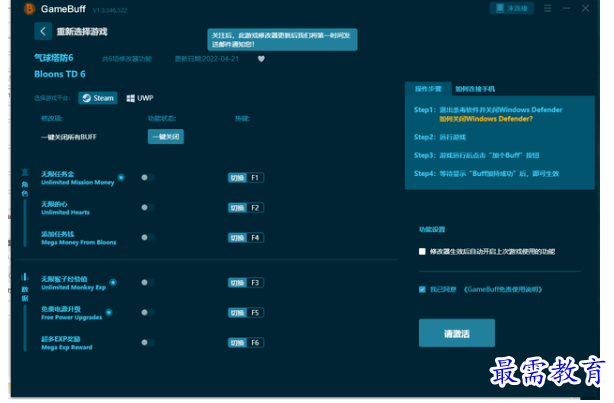Open the hamburger menu icon
The width and height of the screenshot is (614, 403).
(547, 8)
